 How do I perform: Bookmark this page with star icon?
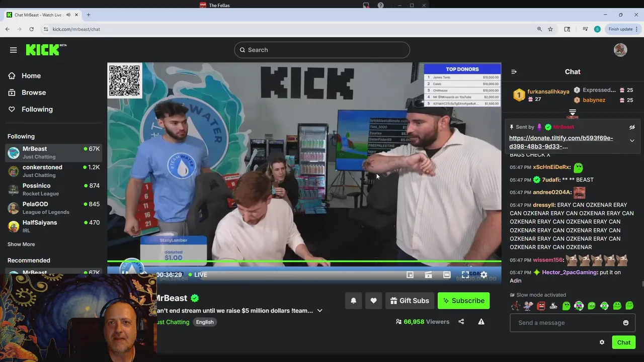[550, 29]
